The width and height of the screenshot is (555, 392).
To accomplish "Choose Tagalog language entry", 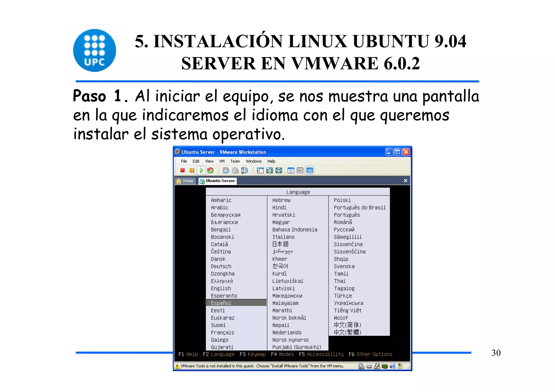I will tap(344, 288).
